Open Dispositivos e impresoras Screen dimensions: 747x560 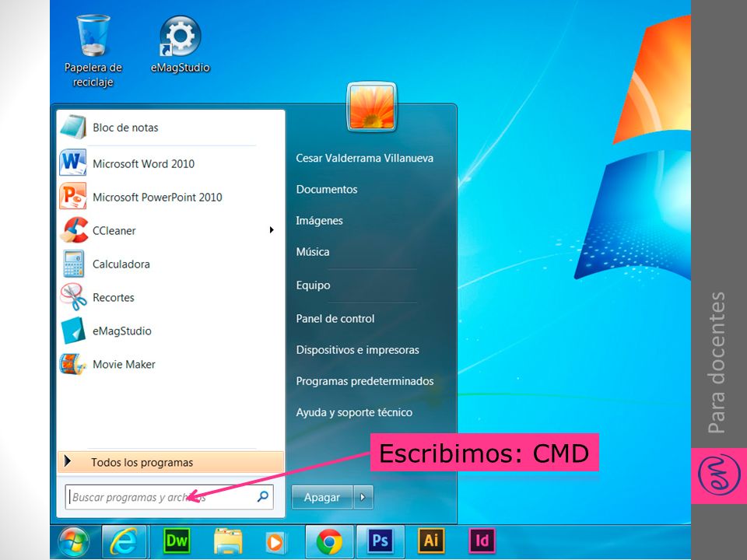click(357, 349)
